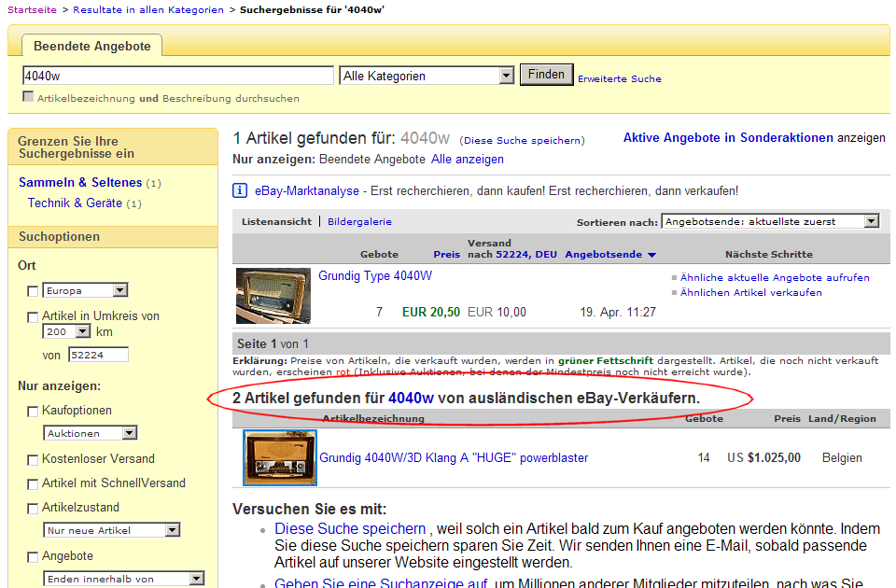The width and height of the screenshot is (896, 588).
Task: Open the Nur neue Artikel dropdown
Action: coord(111,530)
